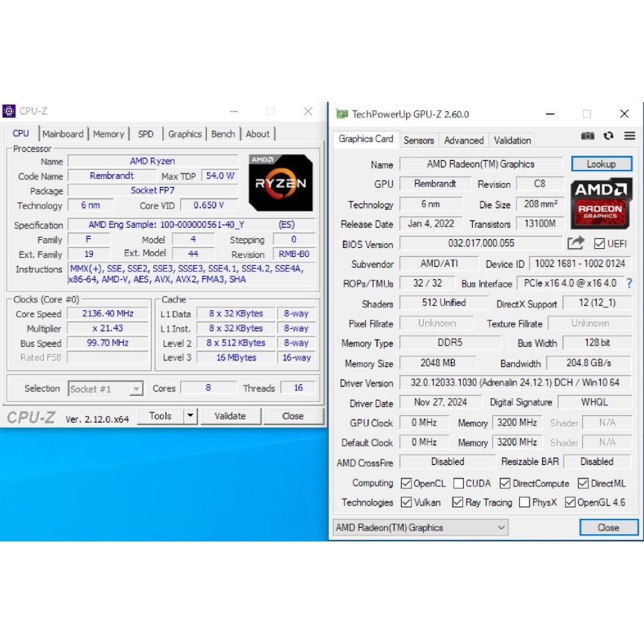The image size is (644, 644).
Task: Toggle the OpenCL checkbox
Action: (x=406, y=484)
